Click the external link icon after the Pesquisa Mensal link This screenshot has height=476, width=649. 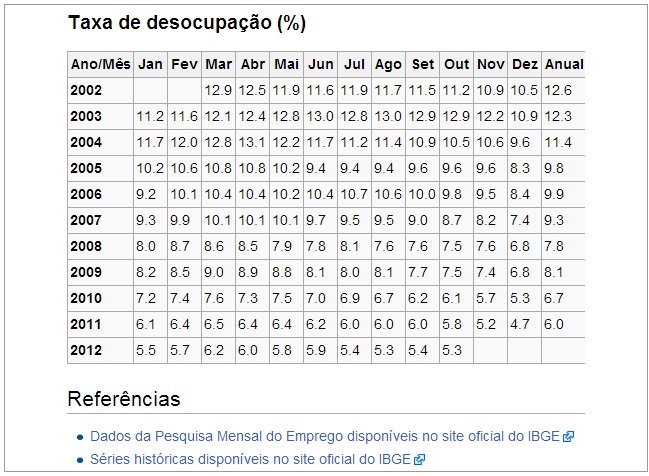click(x=568, y=437)
